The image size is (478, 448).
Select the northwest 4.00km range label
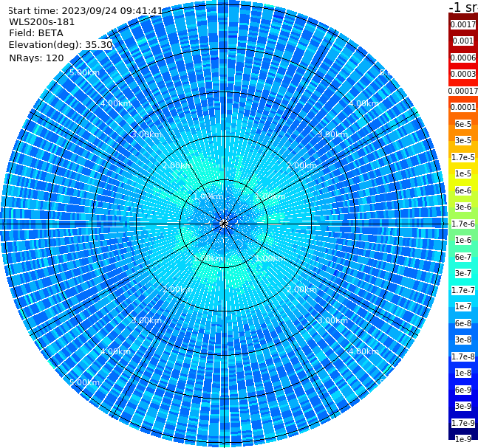point(115,103)
